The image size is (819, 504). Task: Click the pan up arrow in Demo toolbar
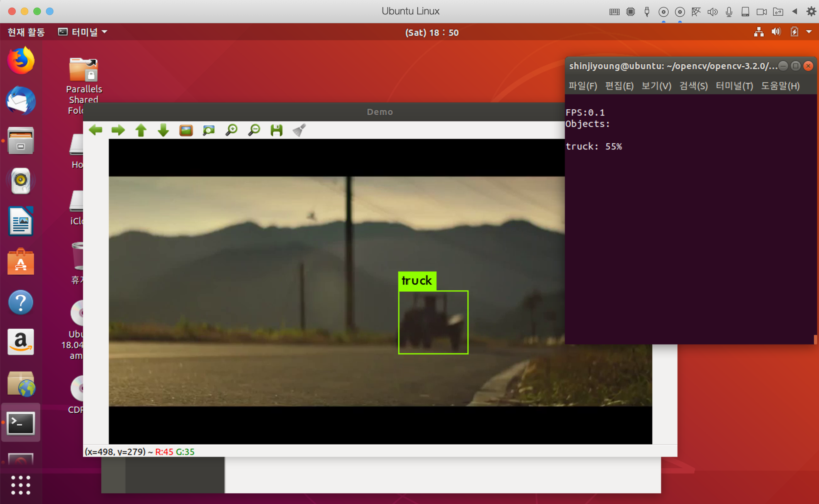[x=141, y=130]
